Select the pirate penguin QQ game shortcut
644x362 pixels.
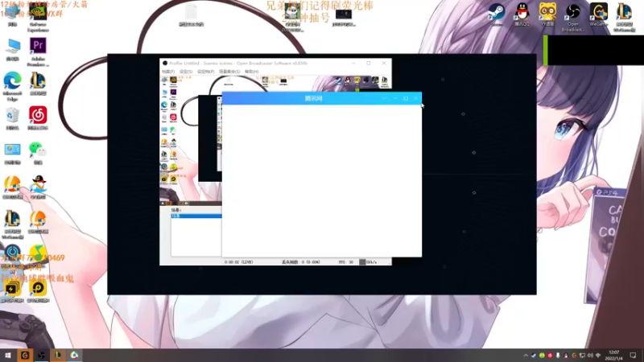tap(38, 187)
